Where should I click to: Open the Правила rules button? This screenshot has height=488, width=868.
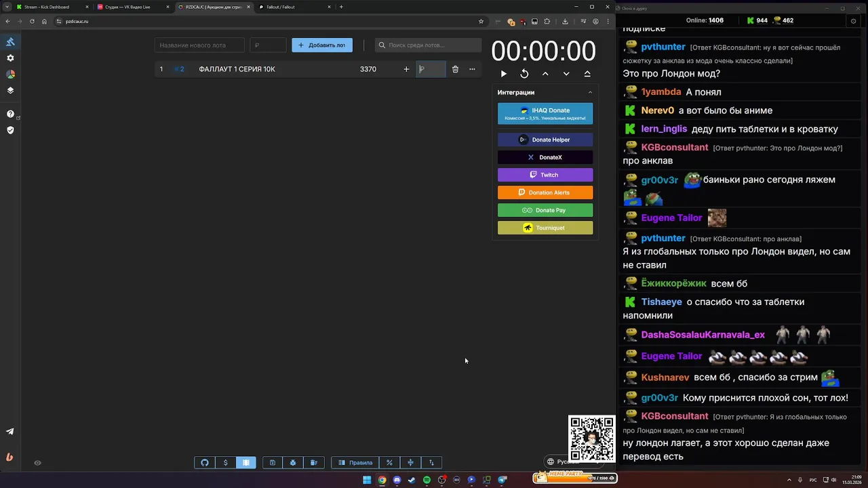(x=355, y=463)
